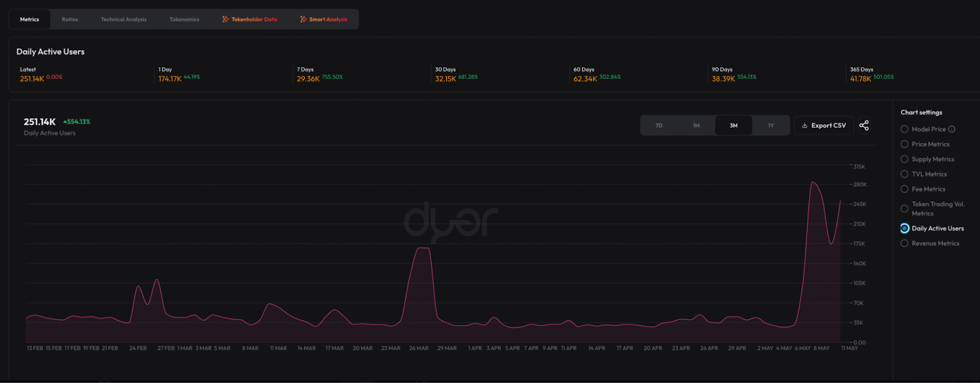Click the 11 MAY x-axis date label
This screenshot has height=383, width=980.
[850, 348]
